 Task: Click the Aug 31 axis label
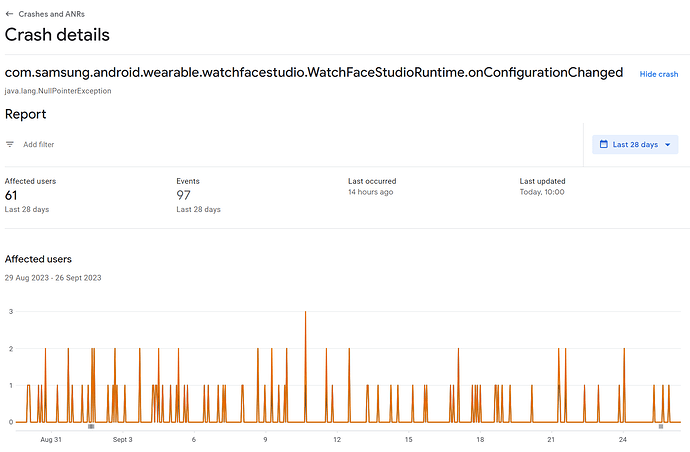click(51, 439)
